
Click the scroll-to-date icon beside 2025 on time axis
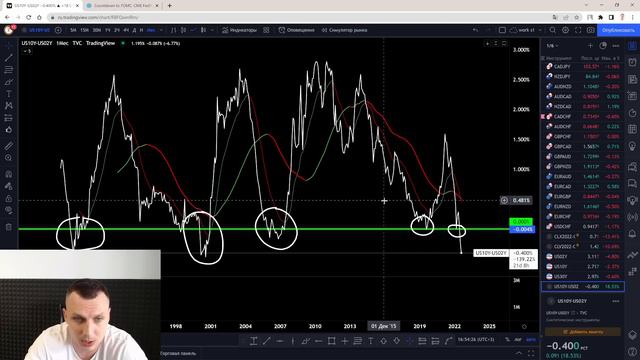524,326
